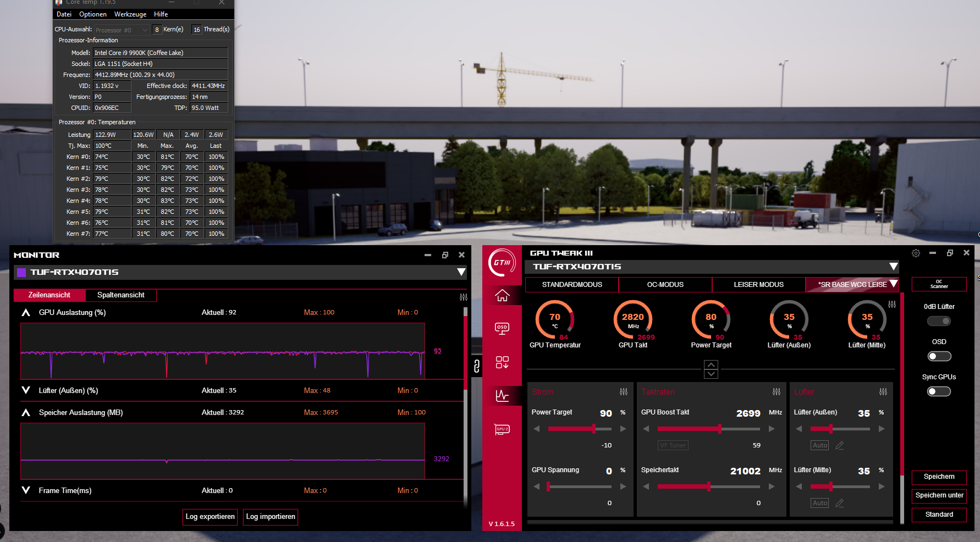Open the GPU Tweak home sidebar icon

pos(502,296)
